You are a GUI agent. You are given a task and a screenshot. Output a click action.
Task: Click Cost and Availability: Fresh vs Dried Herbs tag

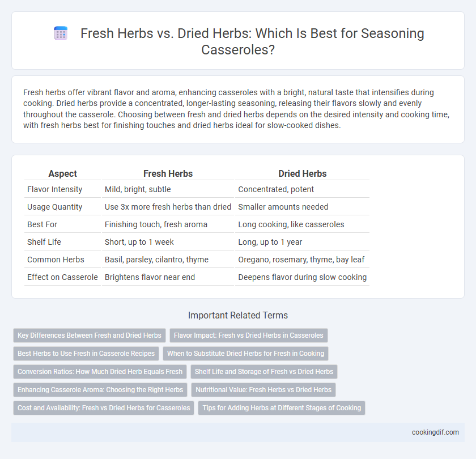coord(104,407)
